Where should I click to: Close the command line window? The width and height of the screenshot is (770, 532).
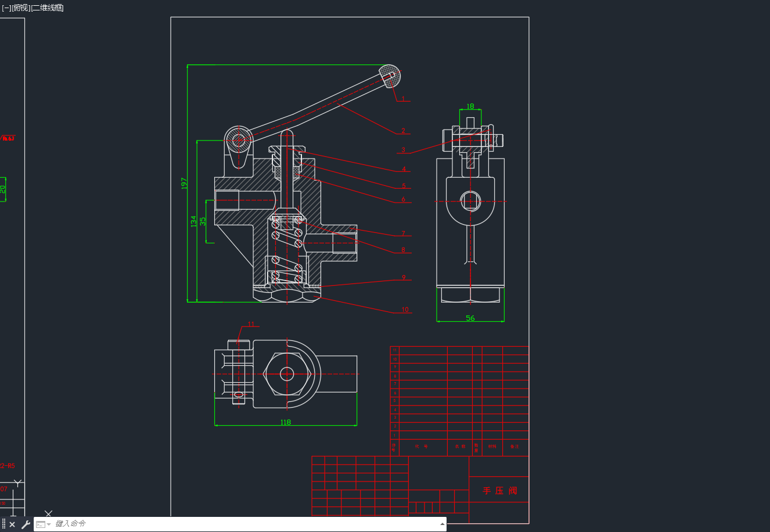point(12,524)
